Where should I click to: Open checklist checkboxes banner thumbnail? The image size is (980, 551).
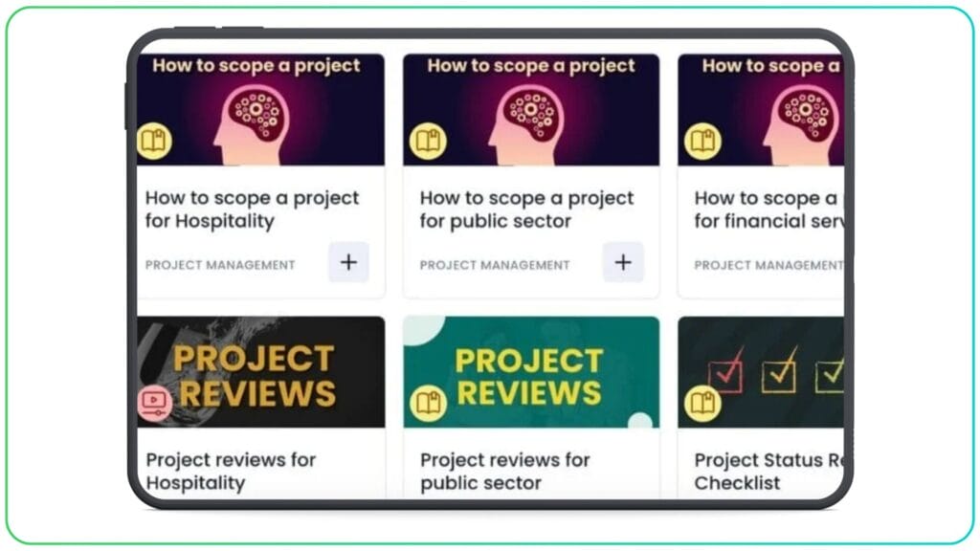(x=761, y=372)
